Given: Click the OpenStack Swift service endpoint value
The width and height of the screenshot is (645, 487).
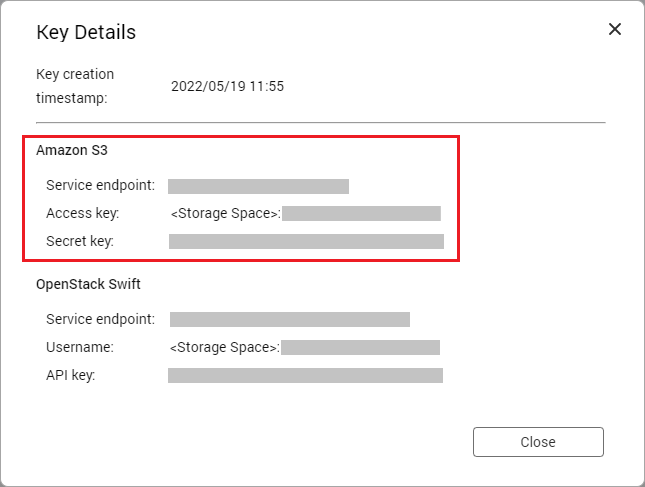Looking at the screenshot, I should (x=290, y=319).
